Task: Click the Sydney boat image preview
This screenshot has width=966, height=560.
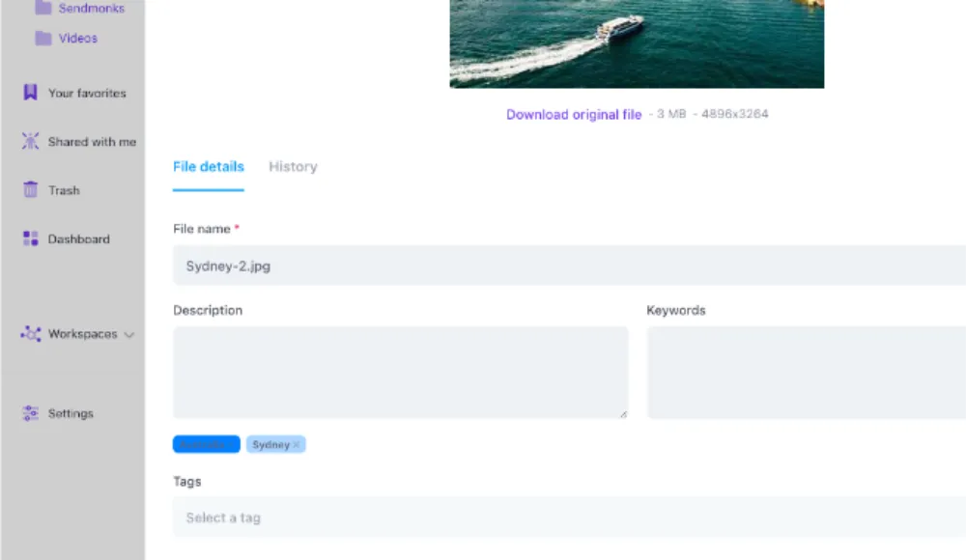Action: point(637,43)
